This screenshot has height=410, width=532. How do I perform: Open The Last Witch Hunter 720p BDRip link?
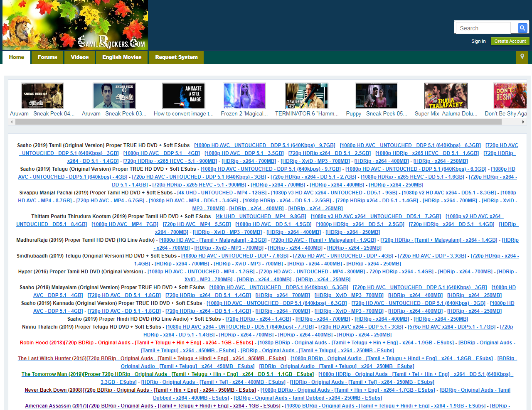152,358
